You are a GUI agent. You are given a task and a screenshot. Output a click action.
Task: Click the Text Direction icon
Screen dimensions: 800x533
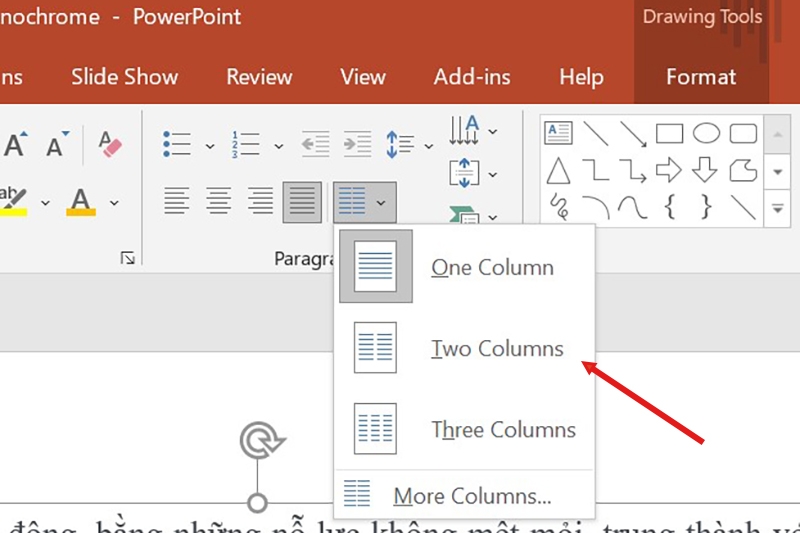[x=464, y=131]
